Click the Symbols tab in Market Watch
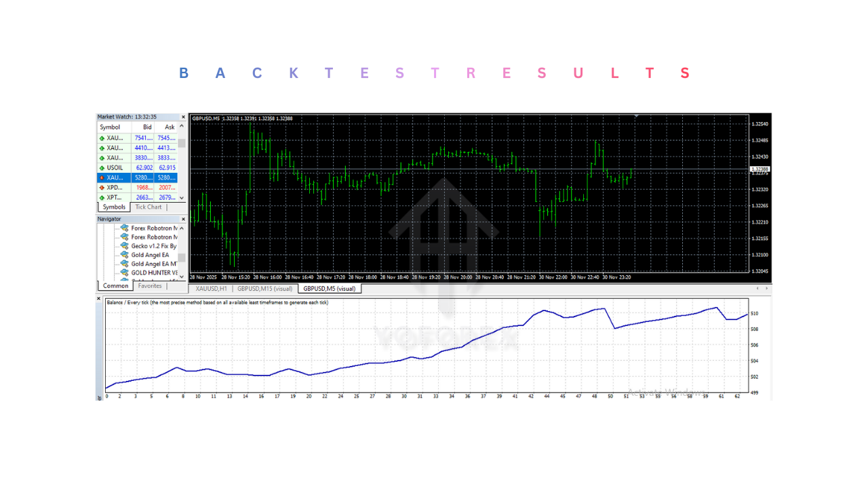Screen dimensions: 868x488 pyautogui.click(x=113, y=207)
